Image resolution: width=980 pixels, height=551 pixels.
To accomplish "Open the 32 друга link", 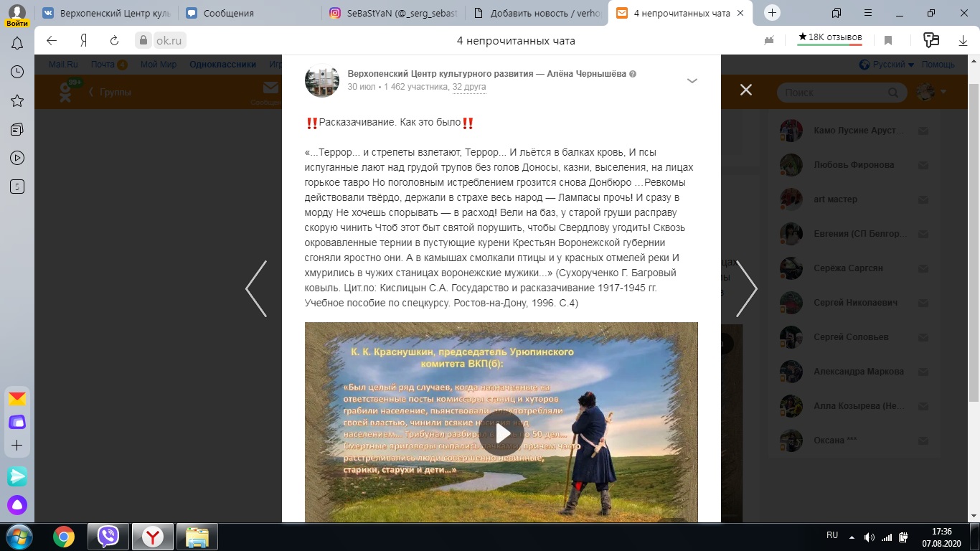I will pos(469,87).
